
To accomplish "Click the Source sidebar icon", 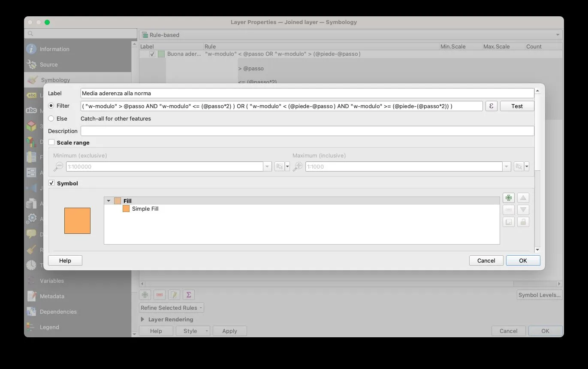I will click(31, 64).
